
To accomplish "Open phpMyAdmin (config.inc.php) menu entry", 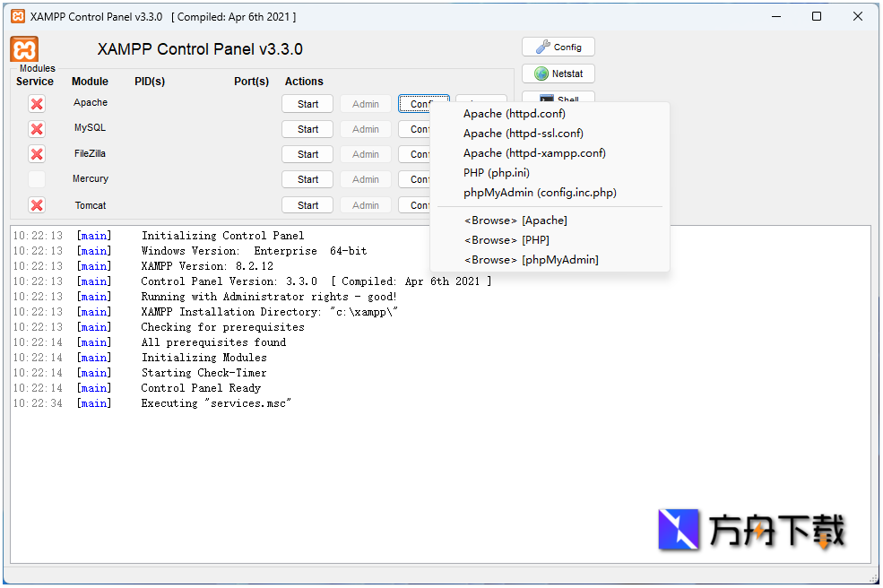I will tap(550, 193).
